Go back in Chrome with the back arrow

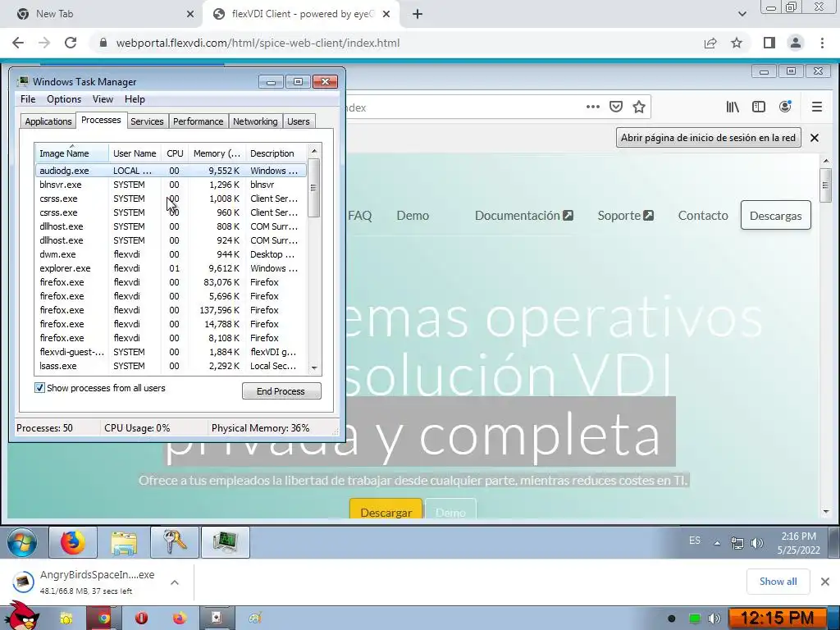18,43
